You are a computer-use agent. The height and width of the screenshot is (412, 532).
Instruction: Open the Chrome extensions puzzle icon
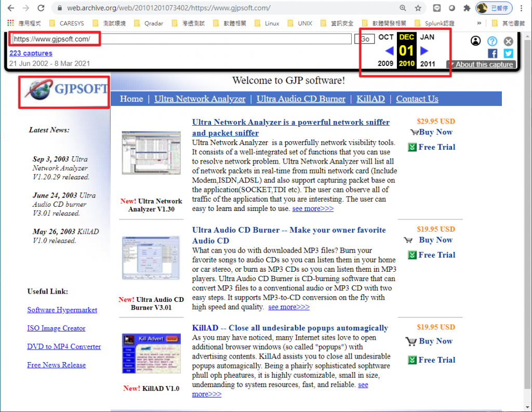coord(467,8)
